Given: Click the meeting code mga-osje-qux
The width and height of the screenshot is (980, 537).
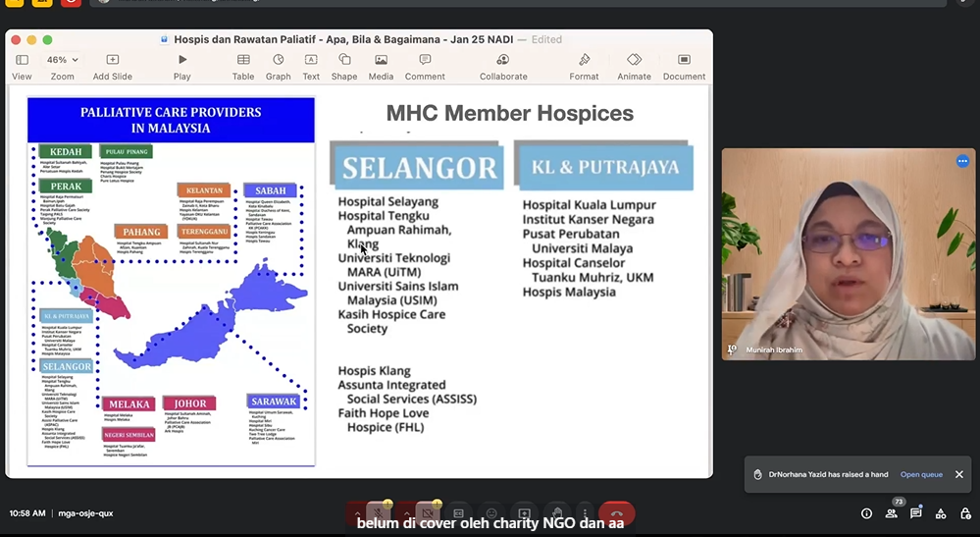Looking at the screenshot, I should click(x=85, y=513).
